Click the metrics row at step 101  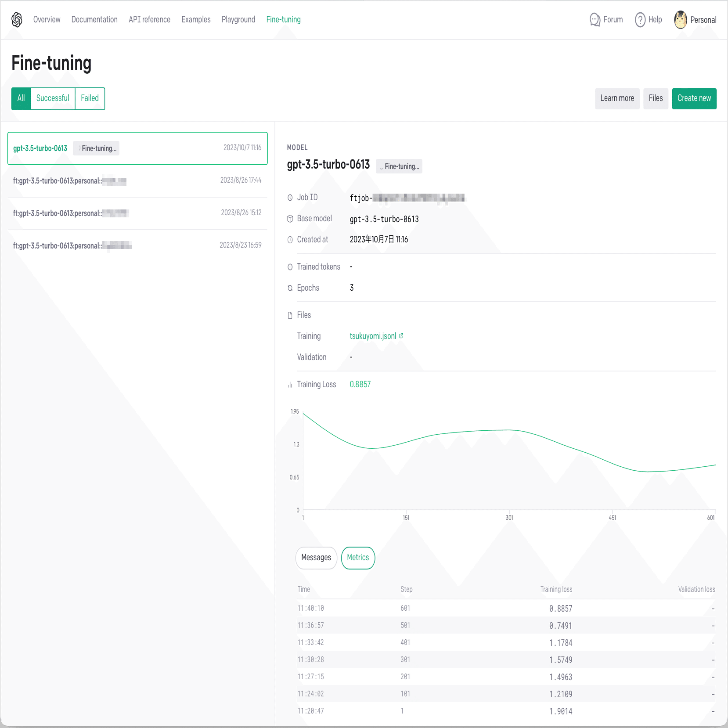point(506,694)
